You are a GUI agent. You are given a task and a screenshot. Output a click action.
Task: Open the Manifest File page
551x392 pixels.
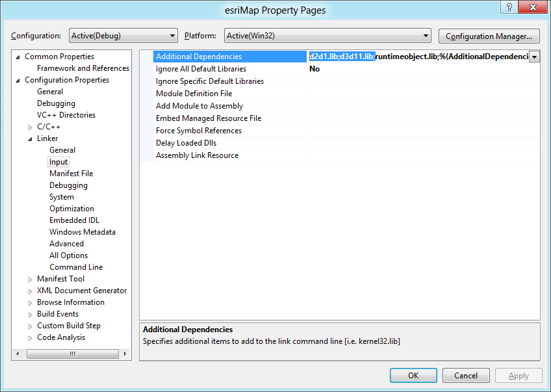click(71, 174)
